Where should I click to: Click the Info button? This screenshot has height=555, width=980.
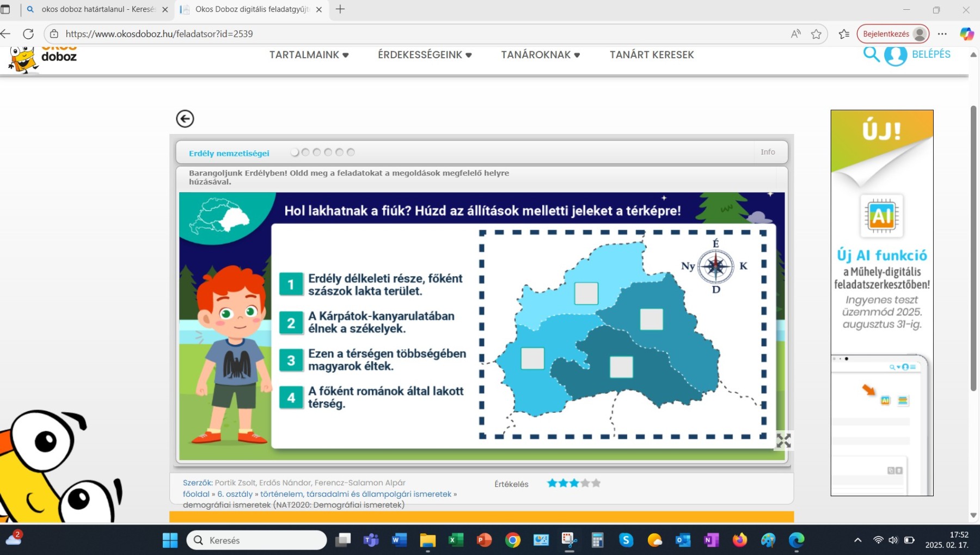(768, 152)
